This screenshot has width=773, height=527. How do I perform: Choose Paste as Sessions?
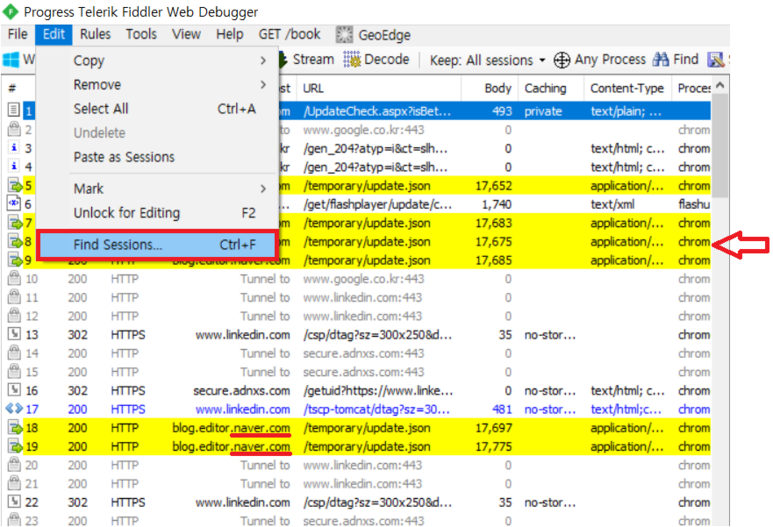point(158,157)
